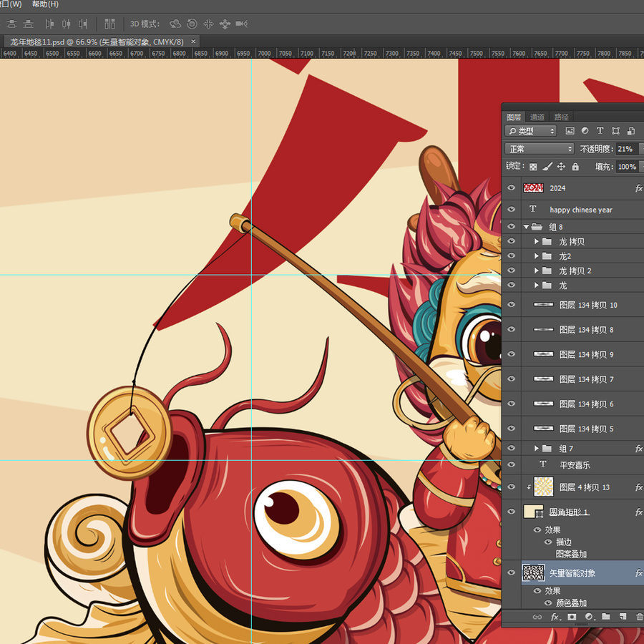Select the 图层 134 拷贝 5 layer

pos(582,429)
